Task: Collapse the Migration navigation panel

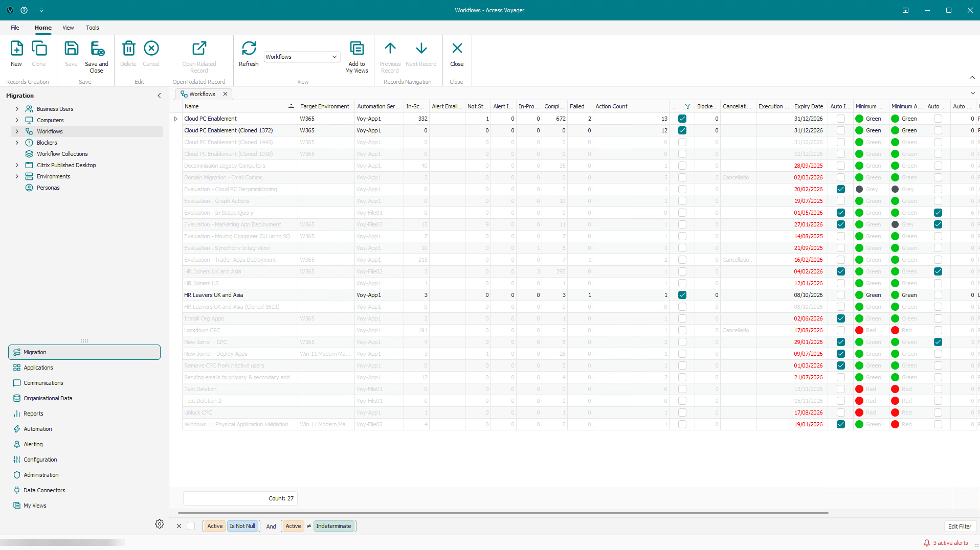Action: [x=159, y=96]
